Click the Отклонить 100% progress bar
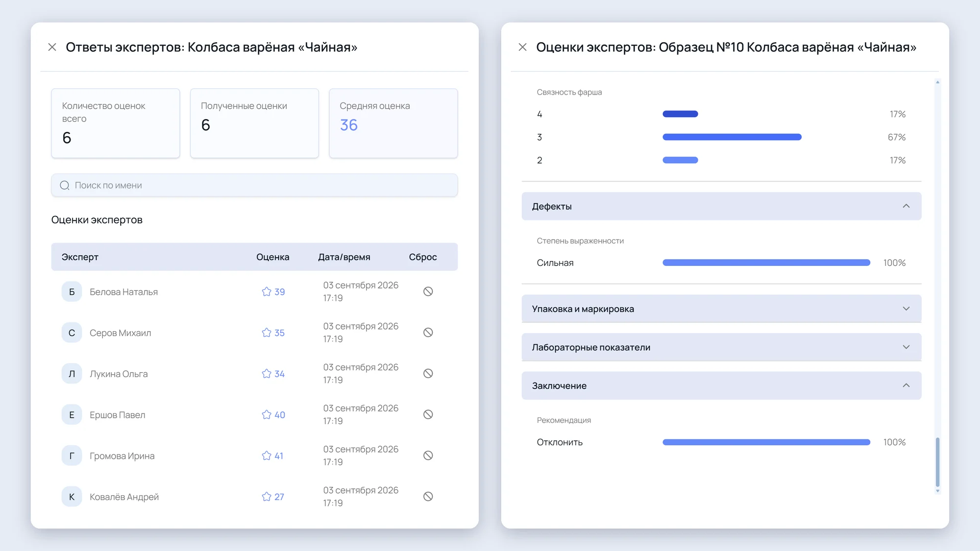The image size is (980, 551). point(766,442)
